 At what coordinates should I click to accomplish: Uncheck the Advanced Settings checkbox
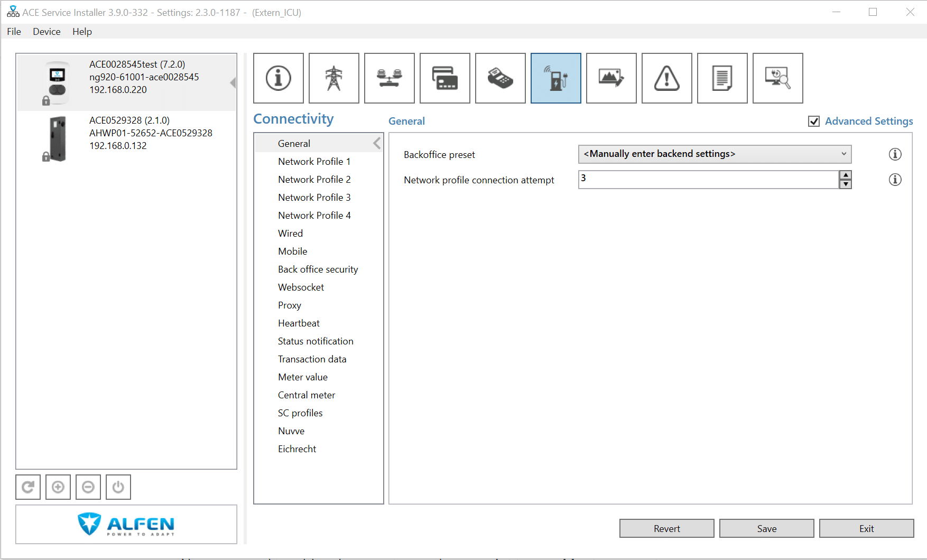coord(814,121)
